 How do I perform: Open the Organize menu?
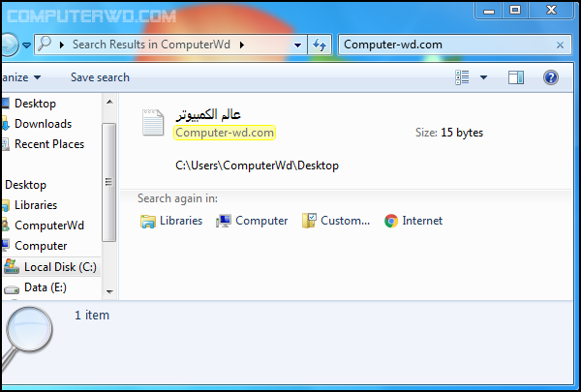click(x=21, y=77)
